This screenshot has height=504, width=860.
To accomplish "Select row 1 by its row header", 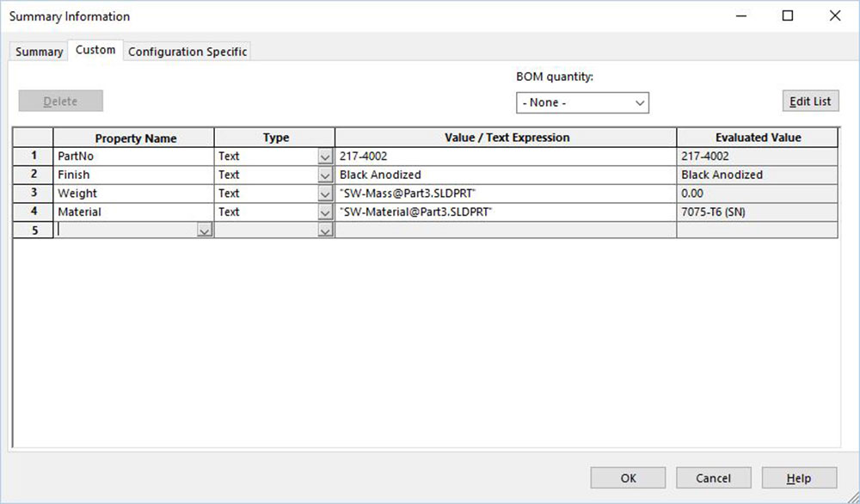I will (34, 157).
